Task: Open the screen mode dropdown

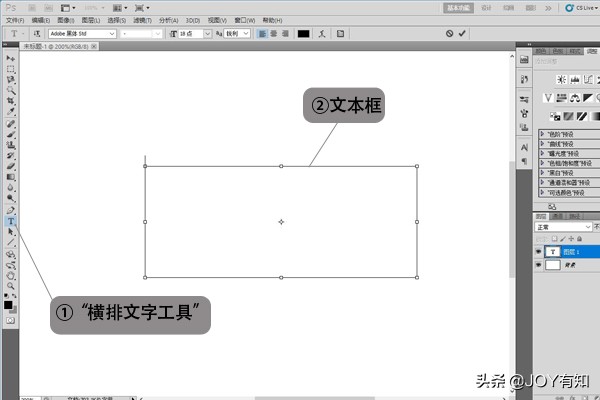Action: (x=142, y=8)
